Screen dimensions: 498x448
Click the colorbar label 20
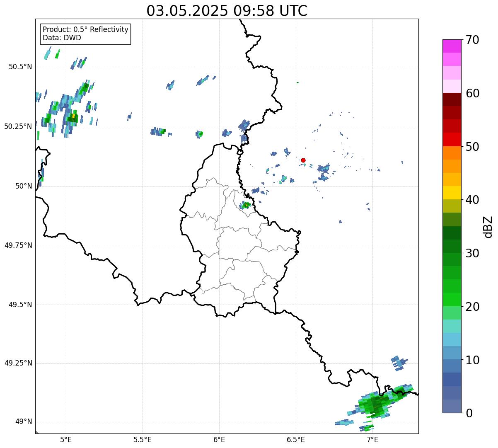click(x=472, y=307)
